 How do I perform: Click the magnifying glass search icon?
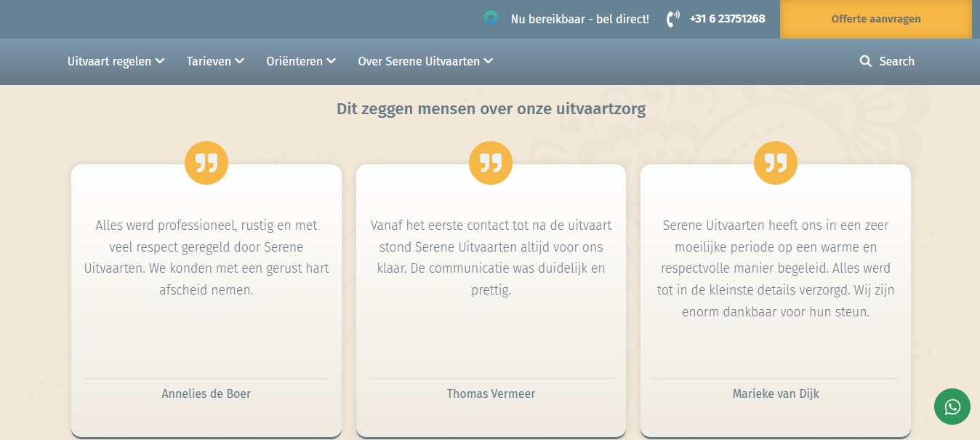click(865, 62)
